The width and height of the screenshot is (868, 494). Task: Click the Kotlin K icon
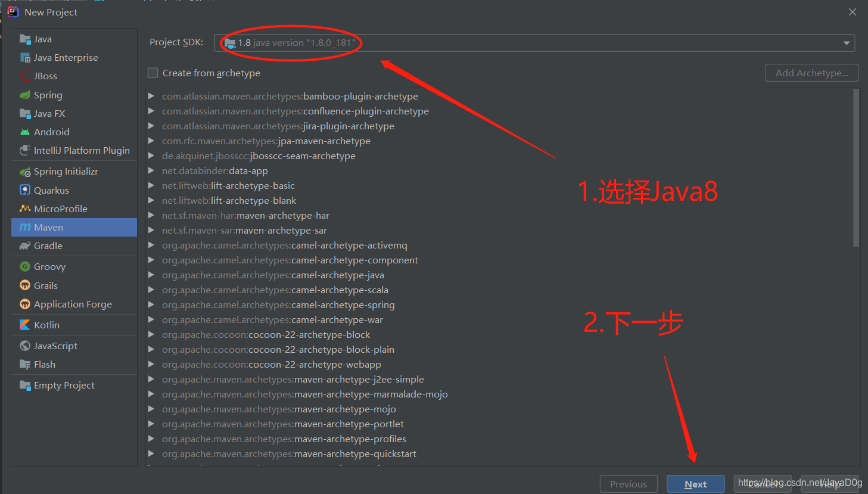pyautogui.click(x=25, y=325)
